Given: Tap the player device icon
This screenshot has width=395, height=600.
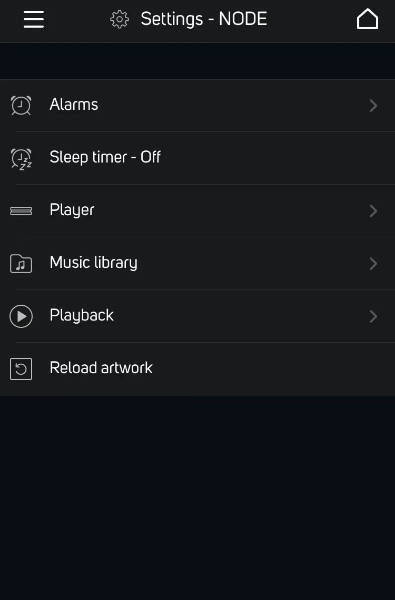Looking at the screenshot, I should (21, 211).
